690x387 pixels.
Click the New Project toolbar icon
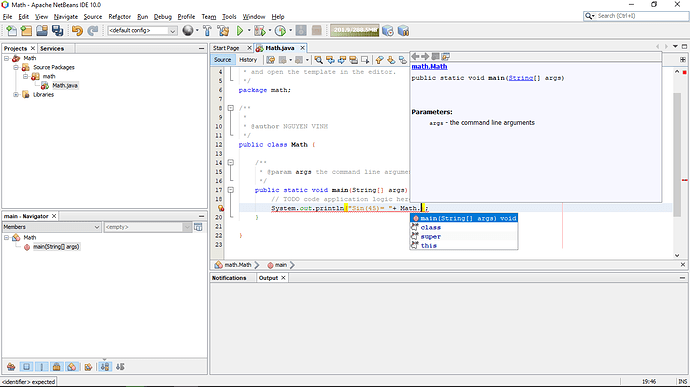click(26, 30)
